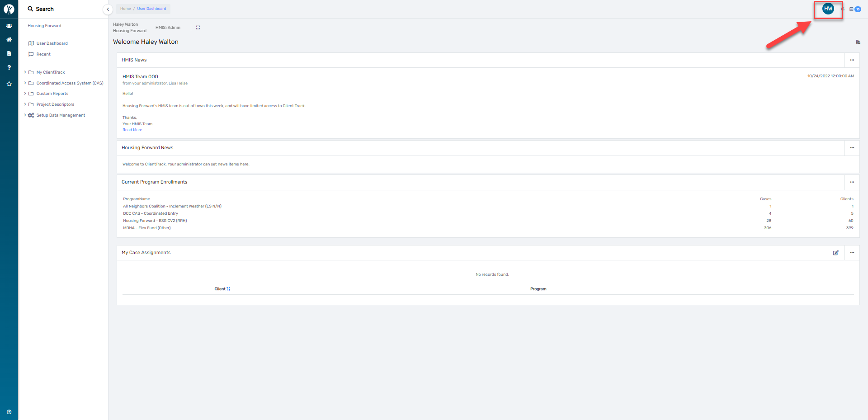Image resolution: width=868 pixels, height=420 pixels.
Task: Open the calendar icon in the top bar
Action: pyautogui.click(x=851, y=9)
